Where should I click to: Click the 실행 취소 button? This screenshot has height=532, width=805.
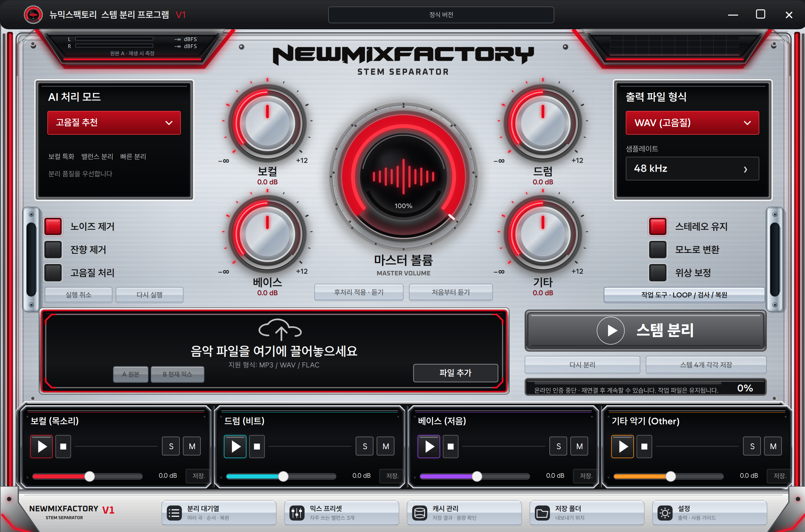(78, 295)
